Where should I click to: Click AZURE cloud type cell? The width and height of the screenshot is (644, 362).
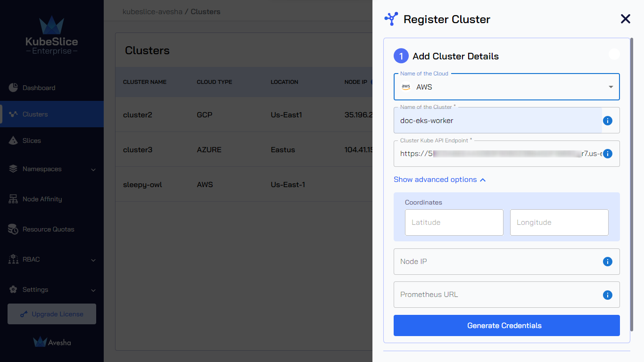(x=209, y=149)
